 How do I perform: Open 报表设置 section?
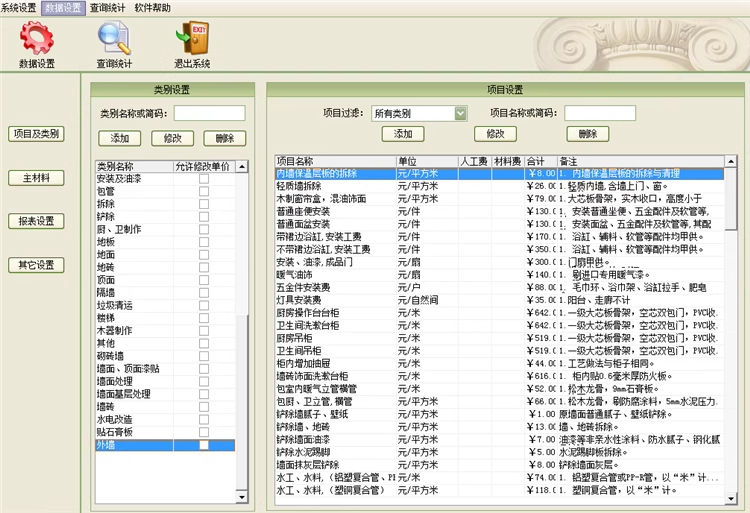[x=36, y=221]
